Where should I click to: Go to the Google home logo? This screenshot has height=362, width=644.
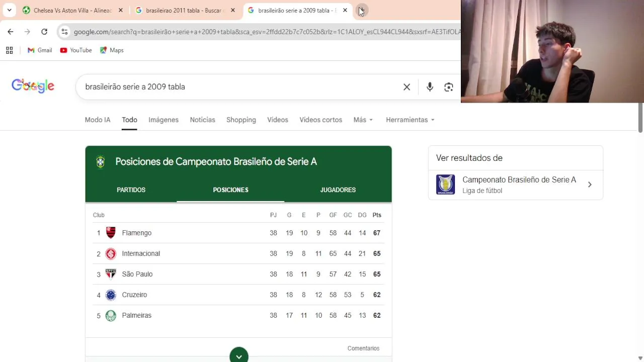tap(33, 86)
